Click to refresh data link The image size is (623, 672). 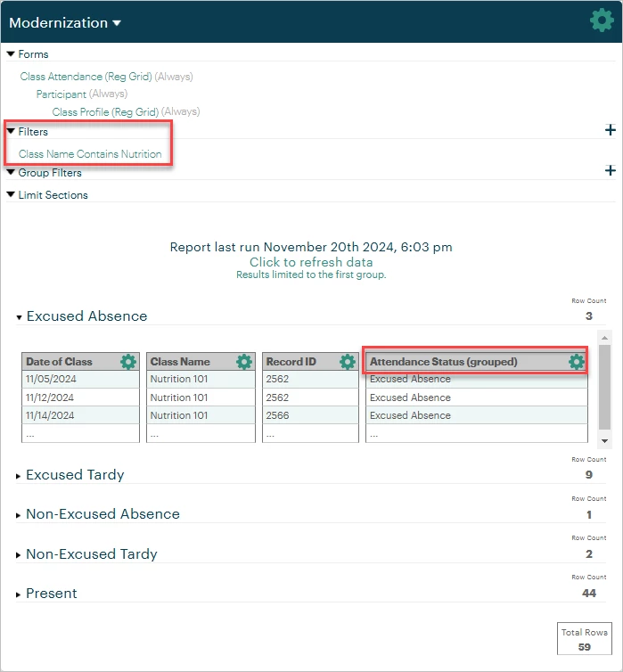[x=311, y=262]
